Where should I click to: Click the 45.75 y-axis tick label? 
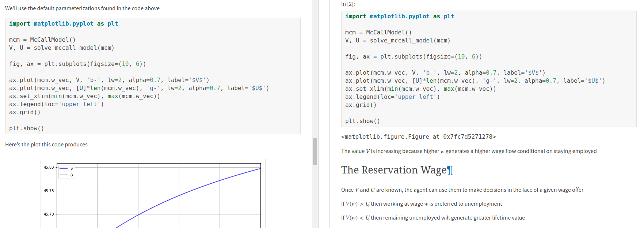(x=49, y=191)
